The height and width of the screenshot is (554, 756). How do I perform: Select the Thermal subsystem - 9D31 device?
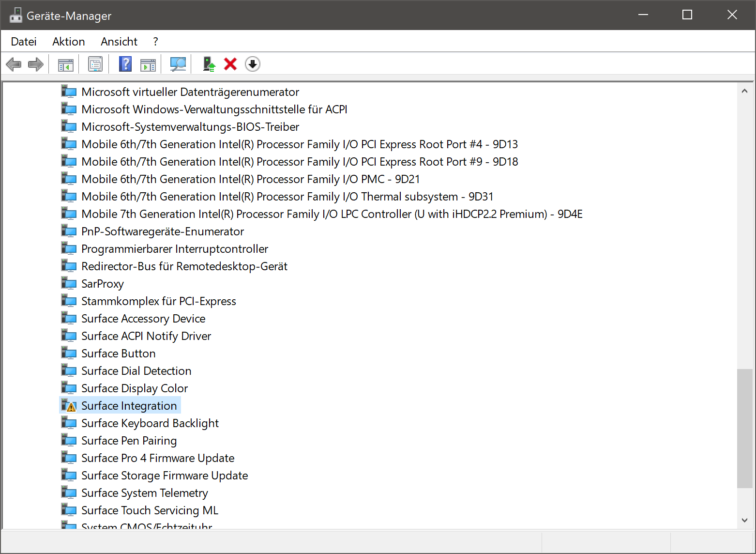pyautogui.click(x=287, y=197)
